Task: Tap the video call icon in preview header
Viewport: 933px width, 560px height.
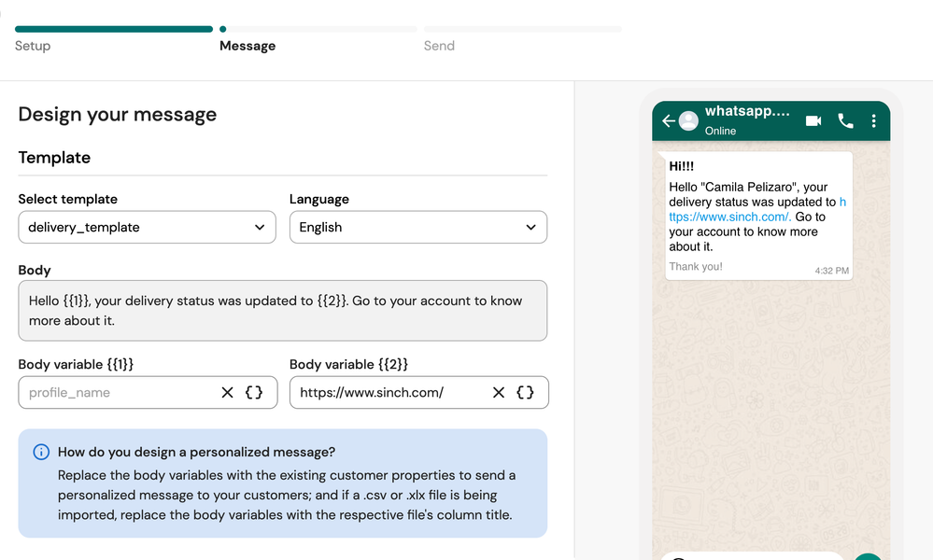Action: pyautogui.click(x=813, y=121)
